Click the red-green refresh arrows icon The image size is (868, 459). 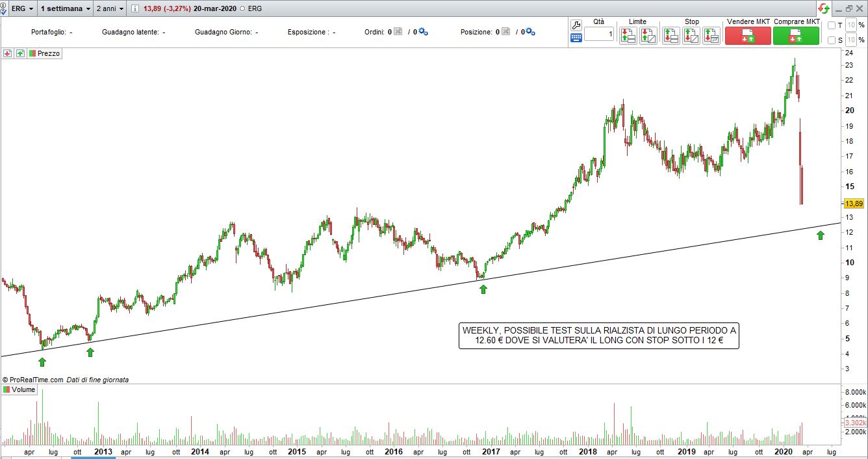tap(824, 8)
